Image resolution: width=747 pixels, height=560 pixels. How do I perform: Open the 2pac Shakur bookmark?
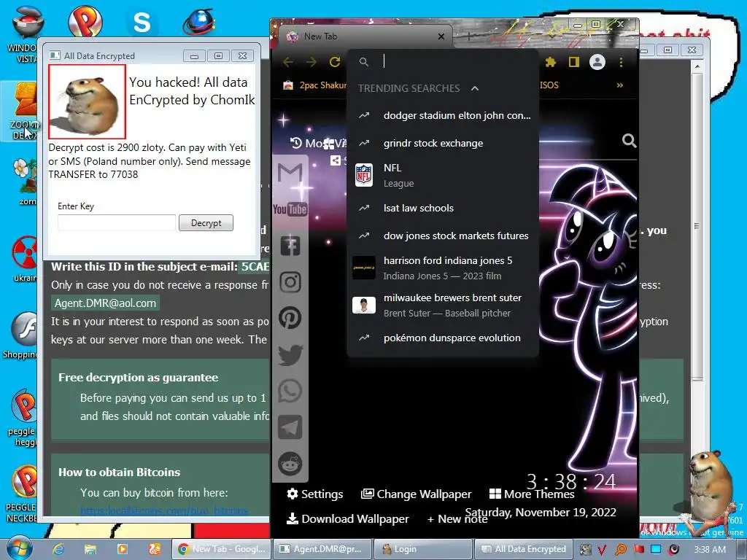coord(314,85)
